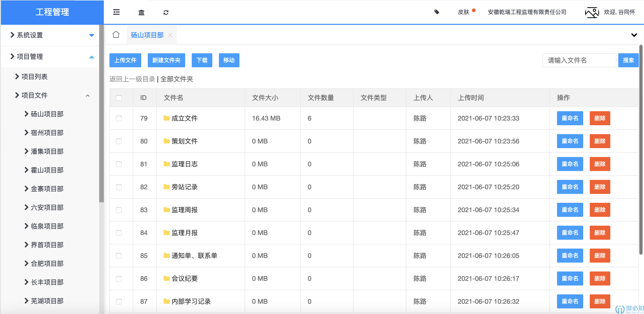The height and width of the screenshot is (314, 644).
Task: Click the 下载 button
Action: tap(202, 60)
